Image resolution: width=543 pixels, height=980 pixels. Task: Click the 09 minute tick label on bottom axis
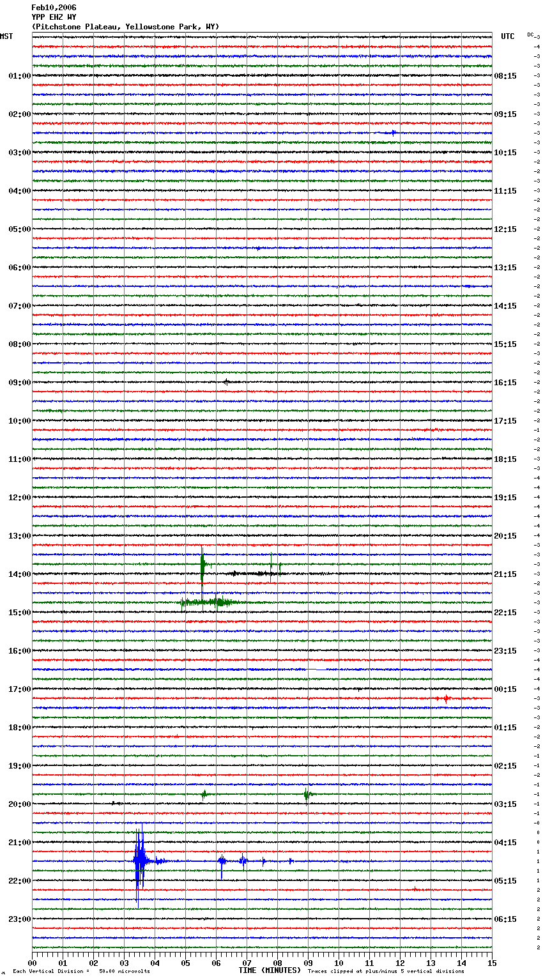(x=308, y=963)
